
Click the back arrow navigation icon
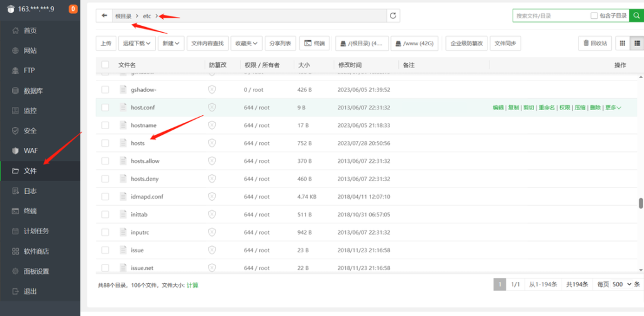(x=104, y=16)
